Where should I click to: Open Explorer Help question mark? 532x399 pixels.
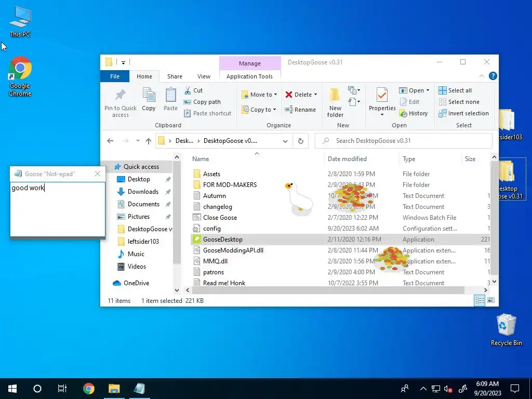493,76
